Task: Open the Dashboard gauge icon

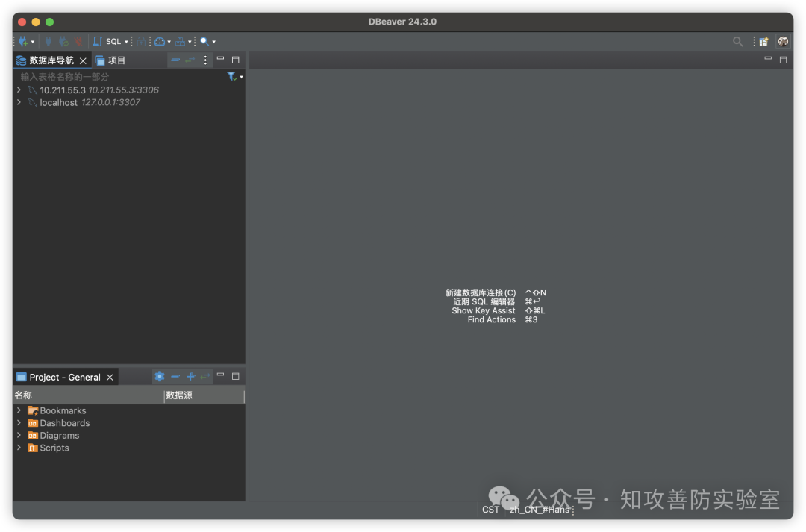Action: pyautogui.click(x=160, y=42)
